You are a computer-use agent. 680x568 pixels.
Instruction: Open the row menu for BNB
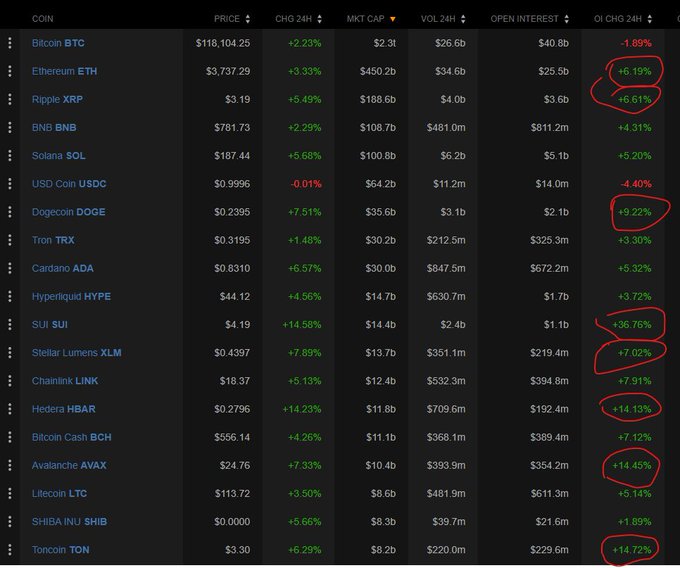[x=10, y=127]
